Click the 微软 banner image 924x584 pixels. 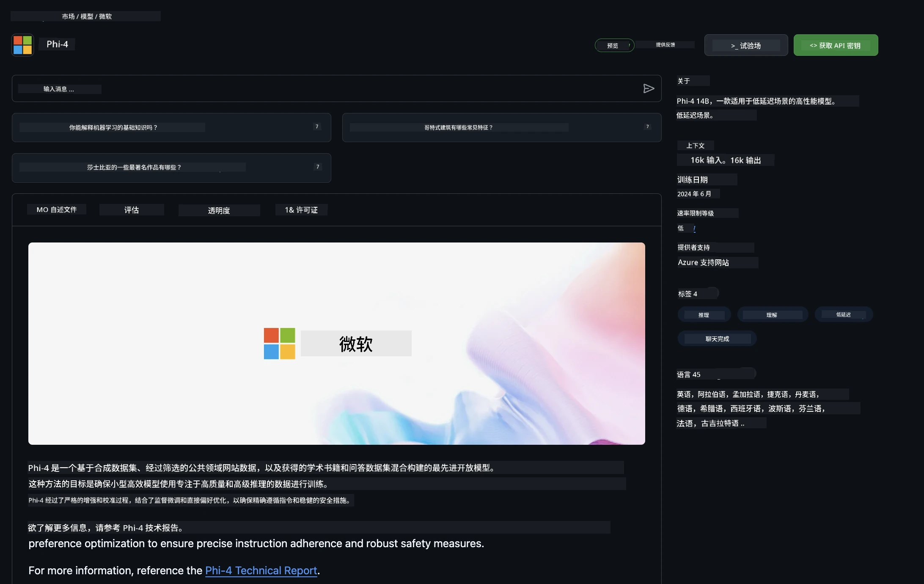pyautogui.click(x=337, y=343)
